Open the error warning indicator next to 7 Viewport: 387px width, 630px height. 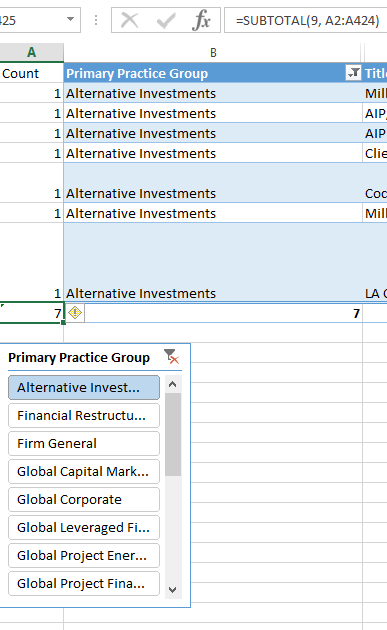75,313
